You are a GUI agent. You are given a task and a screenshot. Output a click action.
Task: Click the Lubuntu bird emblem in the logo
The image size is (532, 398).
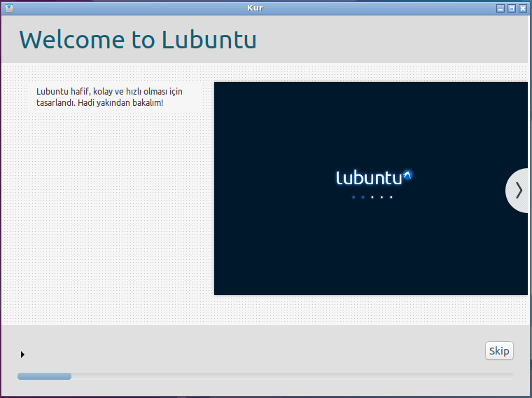(x=408, y=174)
